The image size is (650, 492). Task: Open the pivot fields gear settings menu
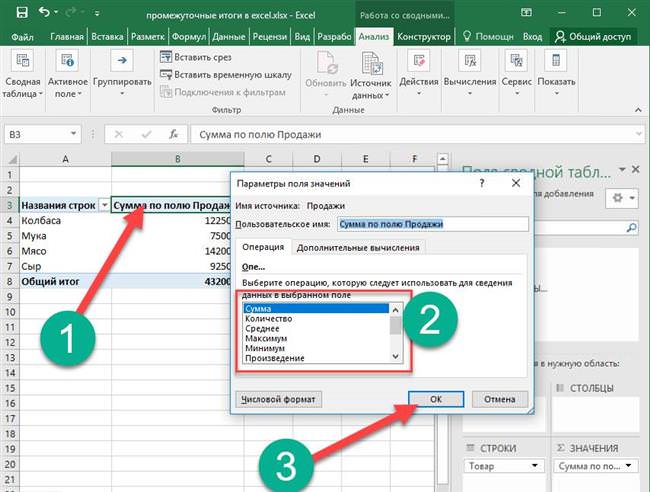621,198
